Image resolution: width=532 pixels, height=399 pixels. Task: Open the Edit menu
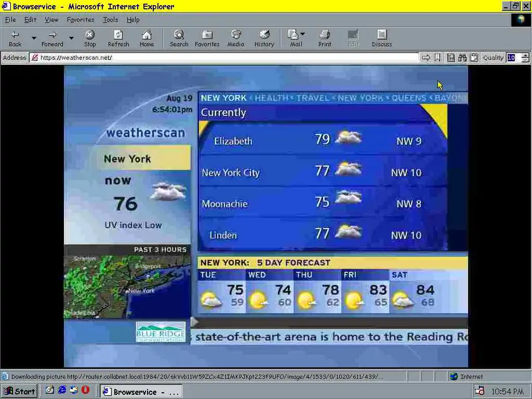(30, 20)
